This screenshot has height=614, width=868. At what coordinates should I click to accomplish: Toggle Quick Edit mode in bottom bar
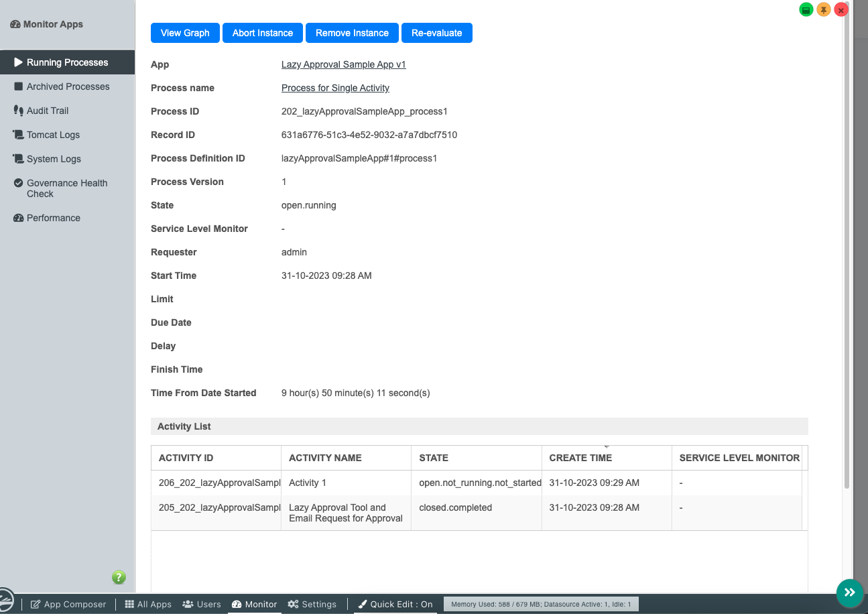click(x=395, y=604)
